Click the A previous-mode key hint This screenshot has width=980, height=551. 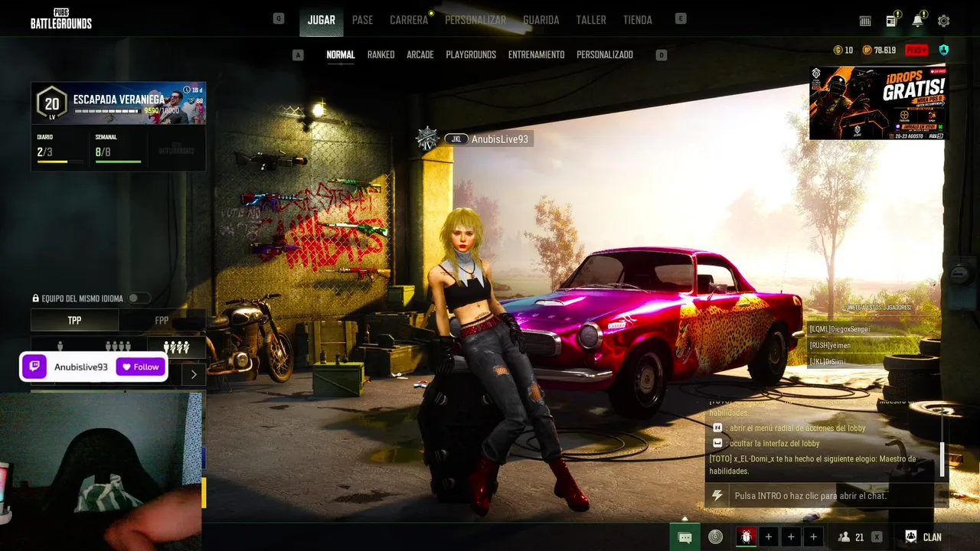[298, 55]
